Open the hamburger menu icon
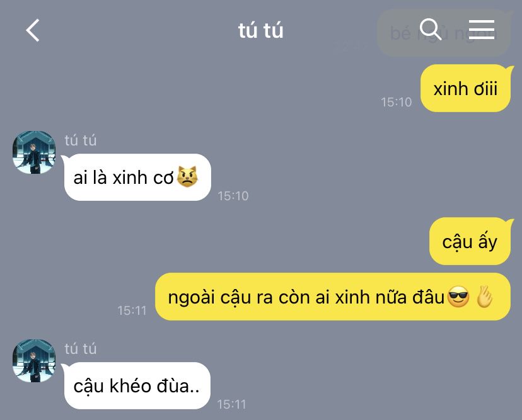The width and height of the screenshot is (522, 420). click(482, 29)
